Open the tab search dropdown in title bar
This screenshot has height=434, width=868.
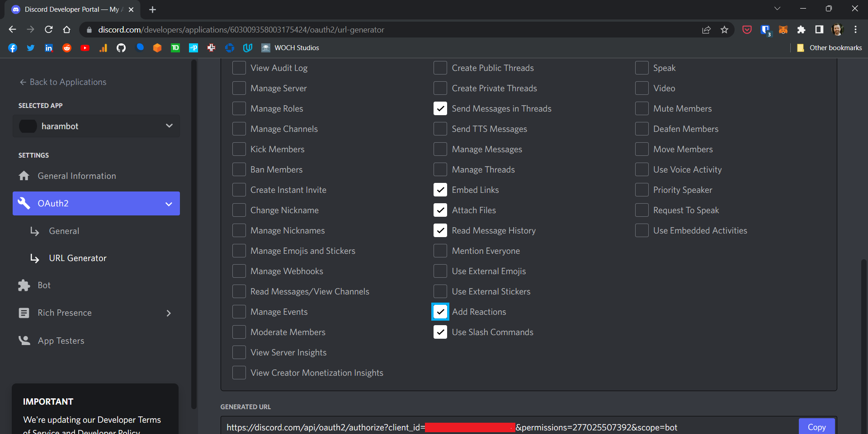(777, 9)
